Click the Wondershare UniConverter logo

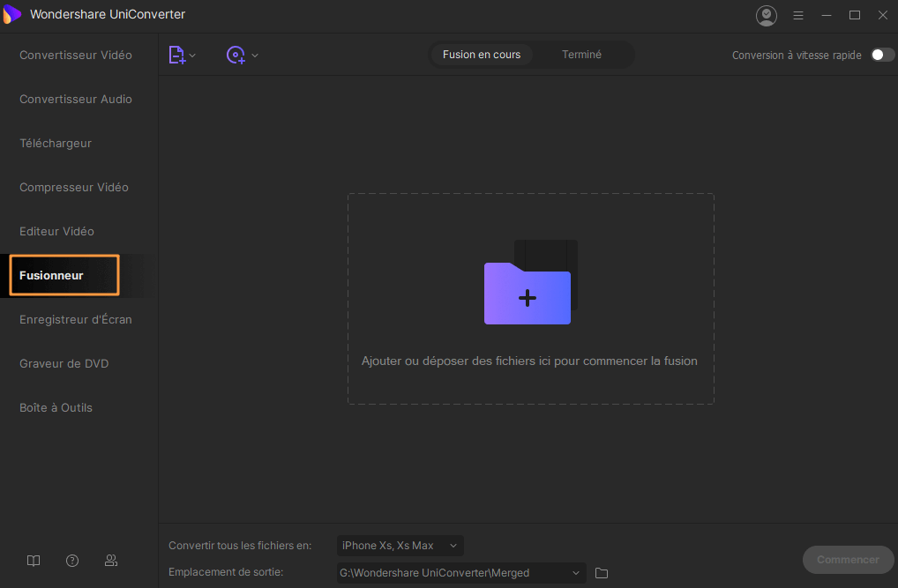coord(12,14)
